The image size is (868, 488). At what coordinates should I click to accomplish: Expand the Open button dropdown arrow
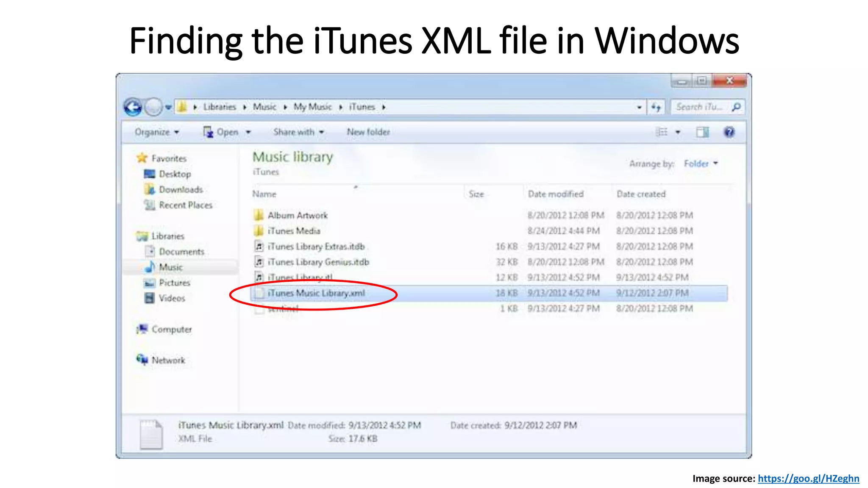[248, 132]
